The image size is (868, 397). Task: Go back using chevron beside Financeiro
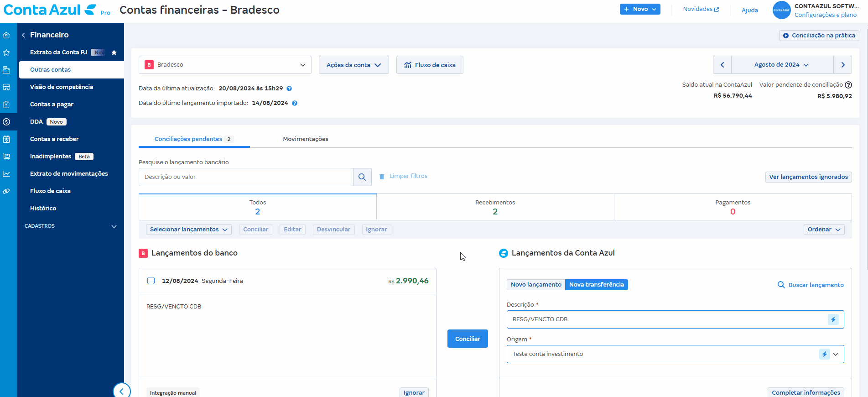pos(23,35)
